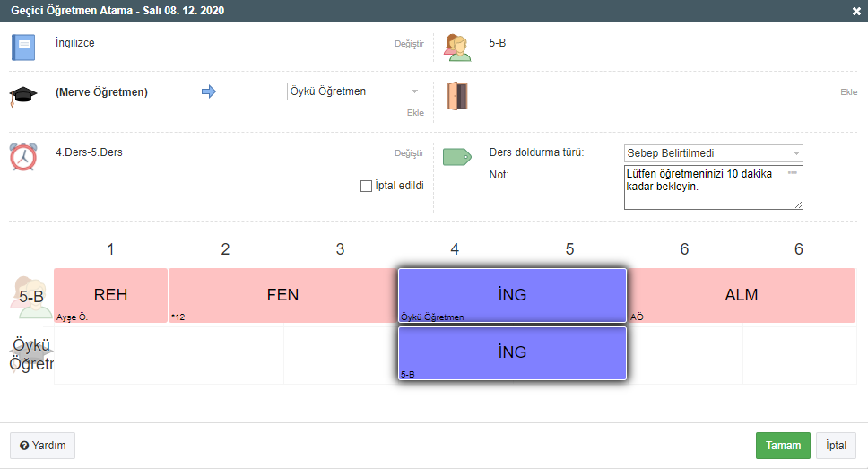The image size is (868, 469).
Task: Click into the Not text area
Action: 713,187
